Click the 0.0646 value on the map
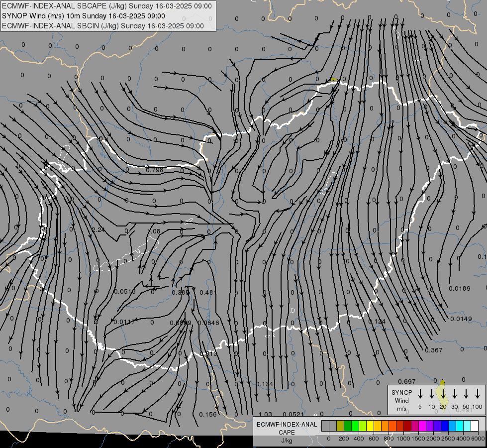This screenshot has height=448, width=487. coord(208,323)
